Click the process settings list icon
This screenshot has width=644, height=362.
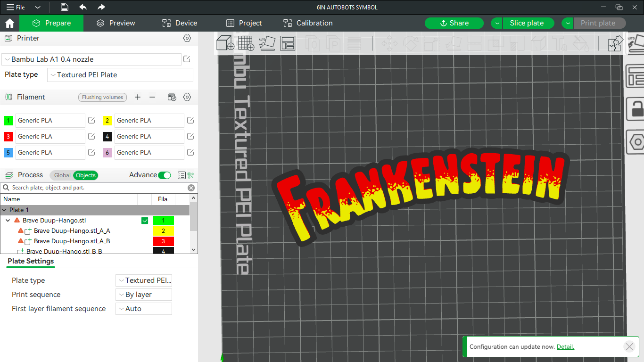pos(182,175)
